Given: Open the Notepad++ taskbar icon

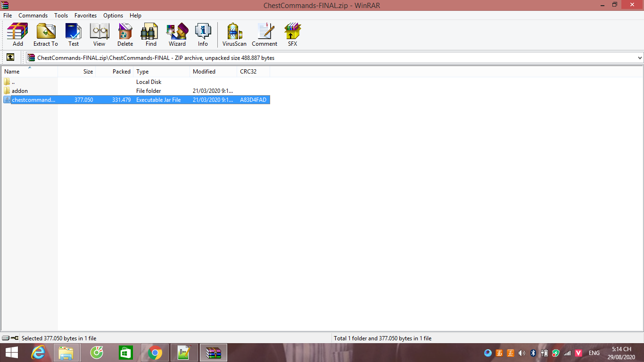Looking at the screenshot, I should (x=183, y=353).
